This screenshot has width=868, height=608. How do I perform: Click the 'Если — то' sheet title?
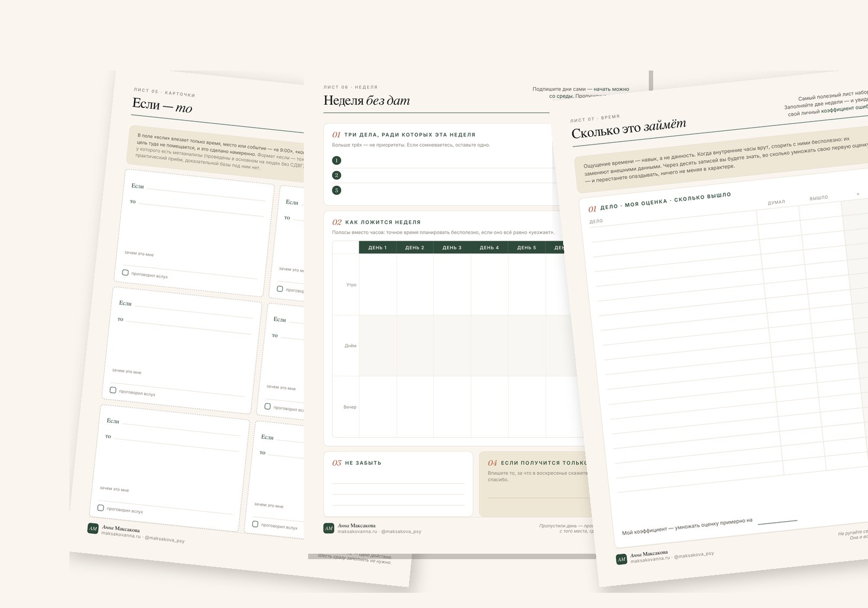(x=162, y=105)
